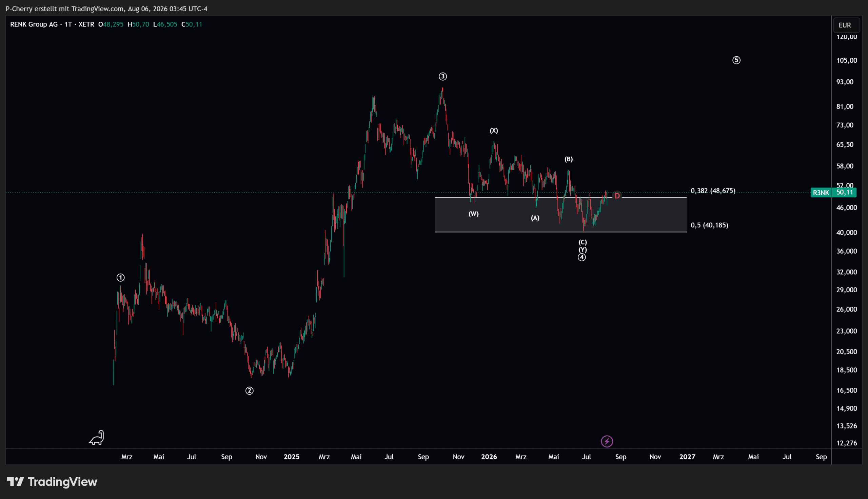Click the high value H50,70

click(x=138, y=24)
